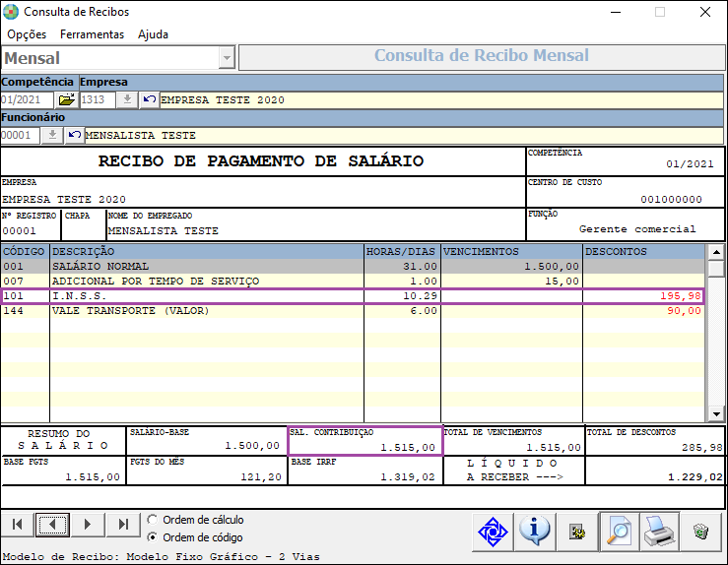Click the blue diamond arrows icon
The width and height of the screenshot is (728, 565).
pyautogui.click(x=493, y=532)
